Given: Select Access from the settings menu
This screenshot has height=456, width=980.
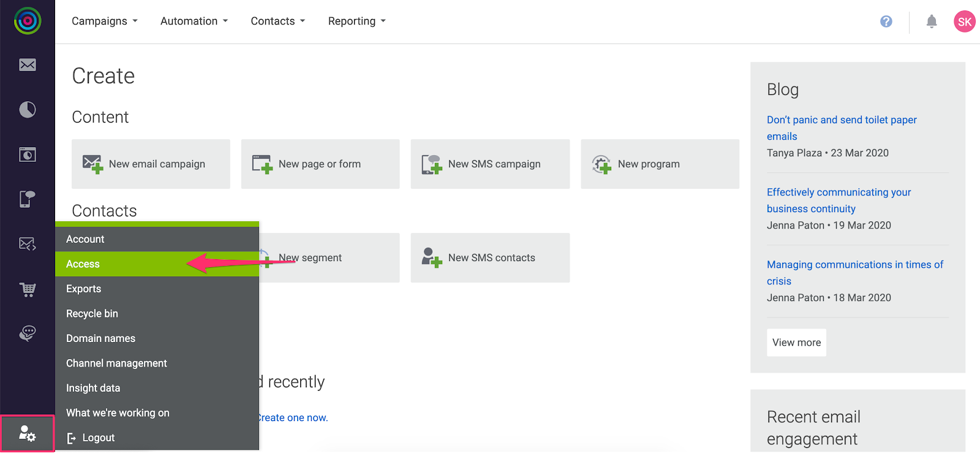Looking at the screenshot, I should point(83,264).
